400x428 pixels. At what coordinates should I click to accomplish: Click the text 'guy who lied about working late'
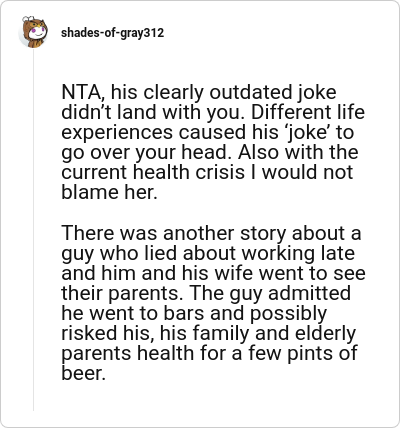pos(208,254)
